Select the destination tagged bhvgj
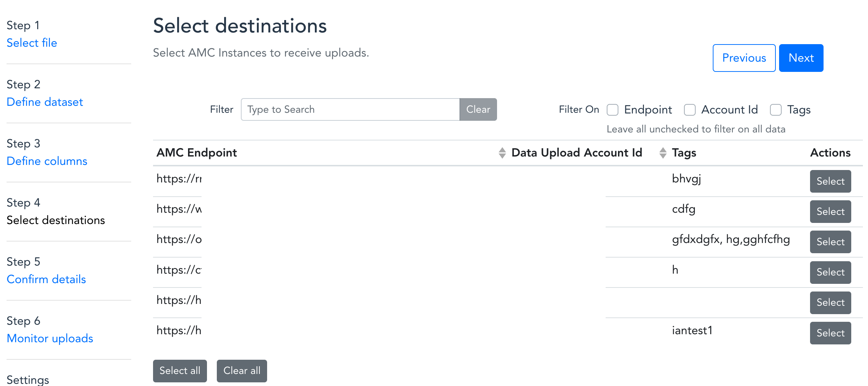Image resolution: width=868 pixels, height=386 pixels. click(830, 181)
